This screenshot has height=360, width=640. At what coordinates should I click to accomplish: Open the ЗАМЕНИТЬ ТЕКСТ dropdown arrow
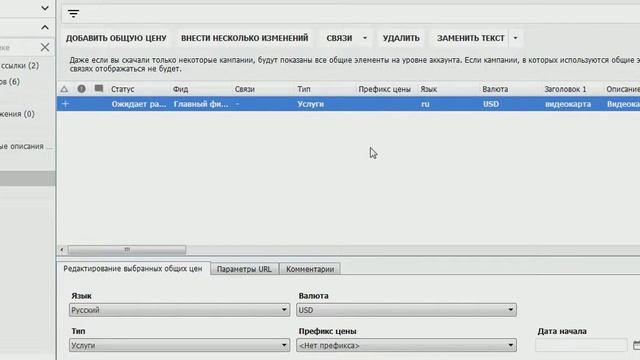coord(516,38)
